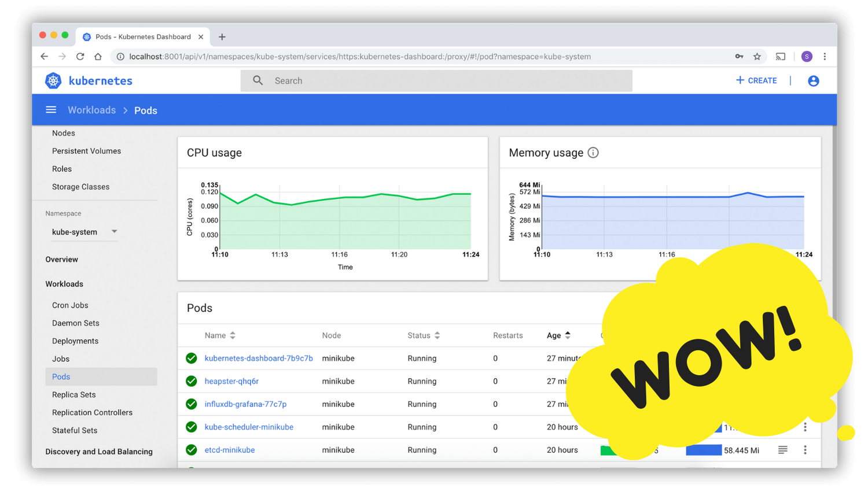Select Daemon Sets in the sidebar

76,323
